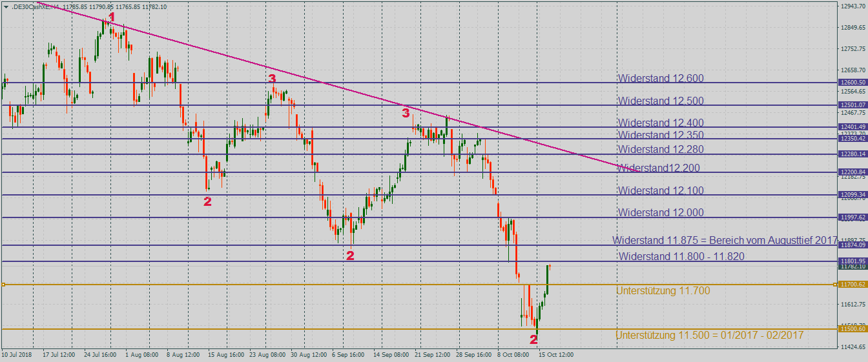
Task: Click the orange 11500.60 price tag
Action: click(x=852, y=329)
